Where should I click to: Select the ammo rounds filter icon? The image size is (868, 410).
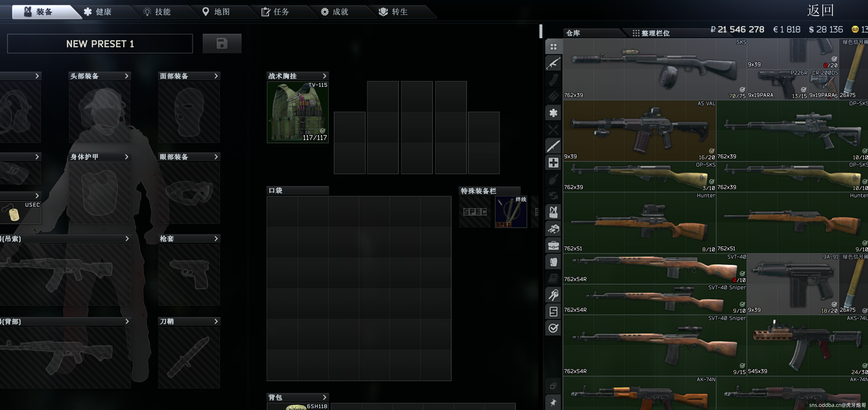553,96
